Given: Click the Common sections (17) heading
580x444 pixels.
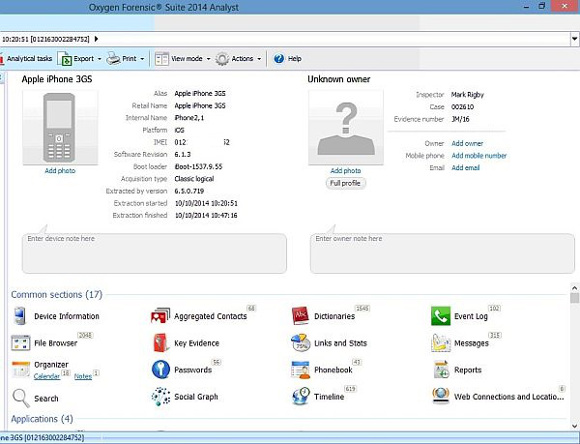Looking at the screenshot, I should (x=57, y=295).
